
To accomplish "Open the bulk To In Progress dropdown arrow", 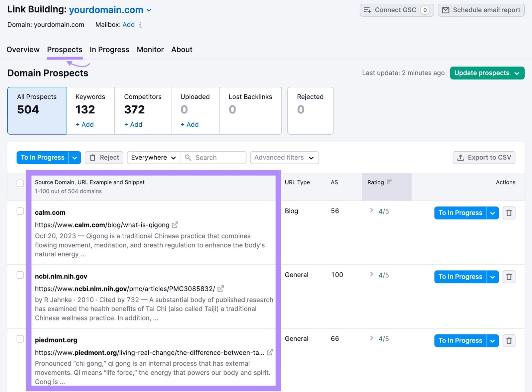I will pyautogui.click(x=75, y=158).
